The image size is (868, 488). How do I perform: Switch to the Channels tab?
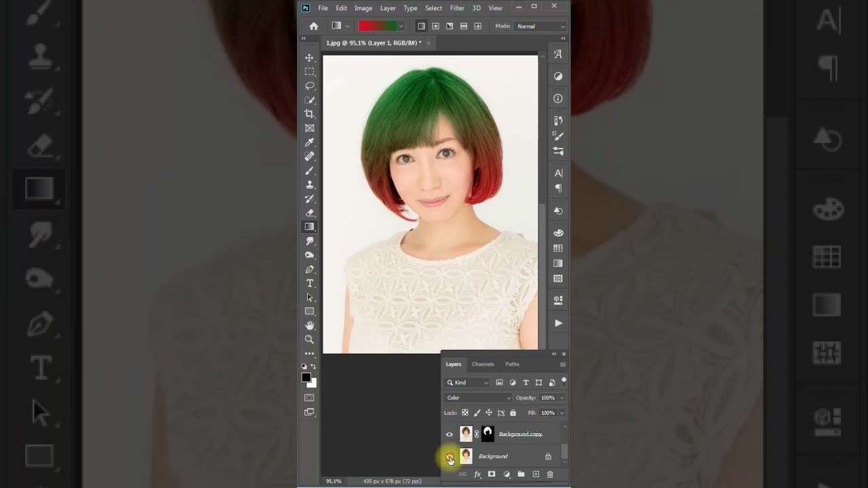(x=483, y=365)
